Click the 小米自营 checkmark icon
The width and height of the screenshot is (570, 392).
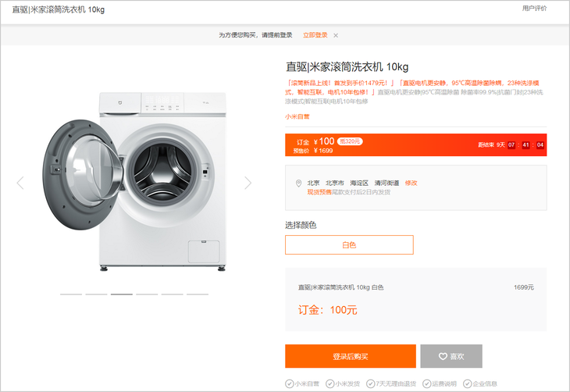[x=289, y=383]
